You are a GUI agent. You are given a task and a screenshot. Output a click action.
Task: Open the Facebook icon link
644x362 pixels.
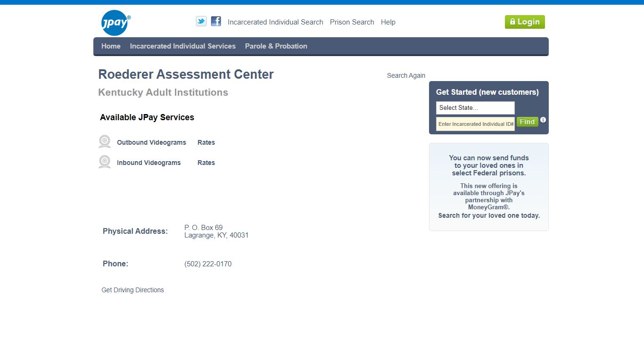coord(216,21)
